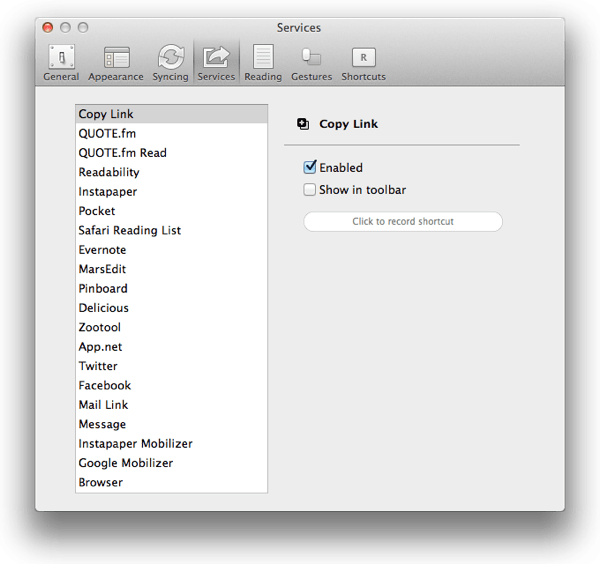Select Pocket from the services list

point(97,211)
